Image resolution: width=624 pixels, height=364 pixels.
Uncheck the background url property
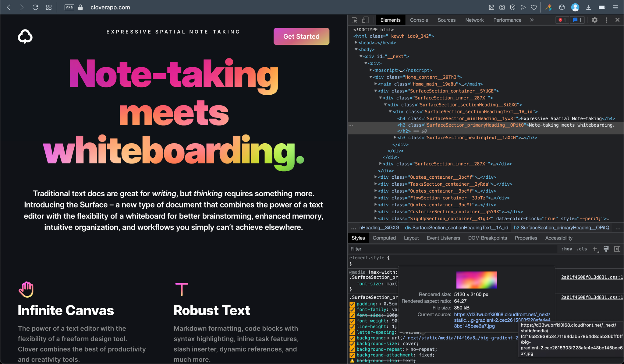tap(352, 338)
